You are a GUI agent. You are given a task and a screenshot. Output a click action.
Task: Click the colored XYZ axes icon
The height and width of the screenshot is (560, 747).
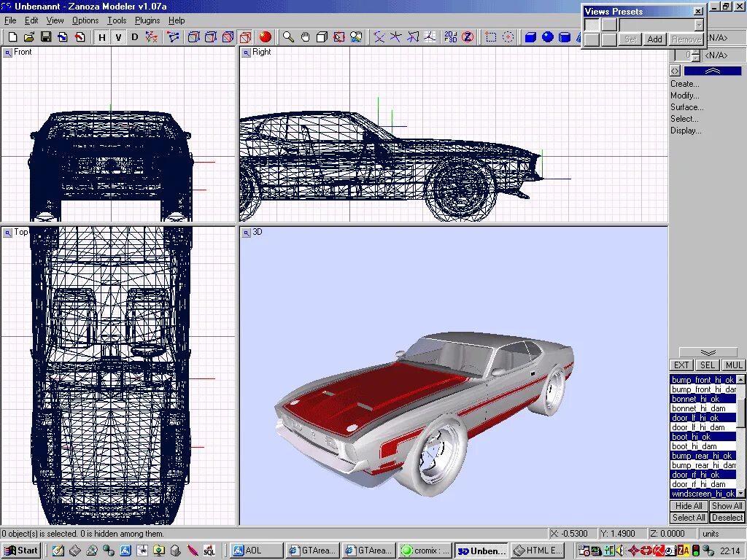point(152,37)
